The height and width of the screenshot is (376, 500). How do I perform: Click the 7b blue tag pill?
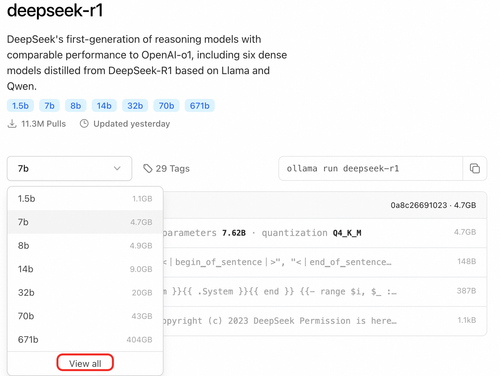(49, 106)
